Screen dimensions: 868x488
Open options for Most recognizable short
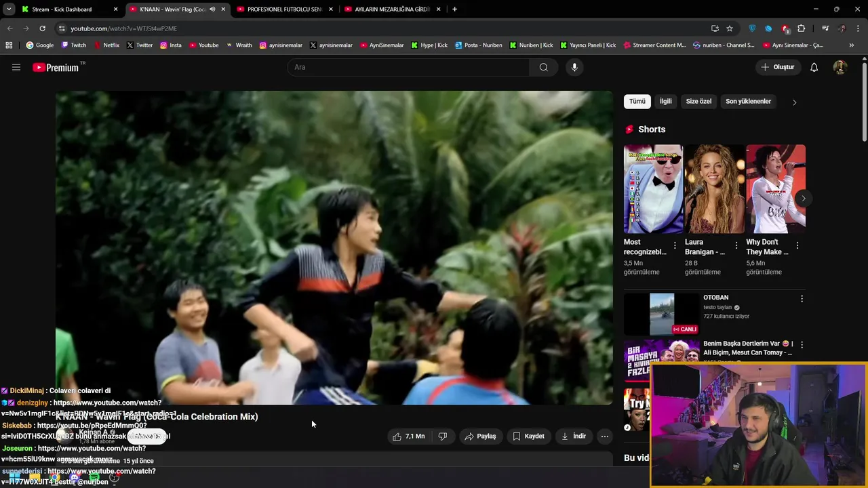tap(675, 245)
